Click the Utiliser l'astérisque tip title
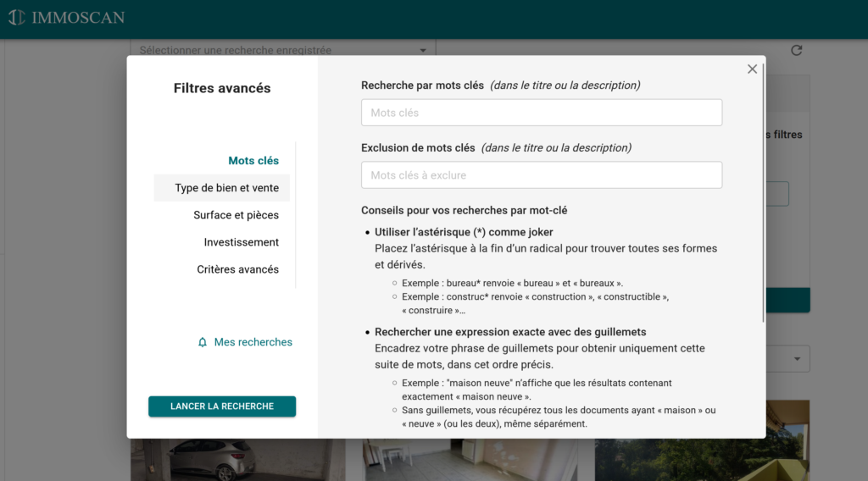The height and width of the screenshot is (481, 868). click(x=464, y=232)
